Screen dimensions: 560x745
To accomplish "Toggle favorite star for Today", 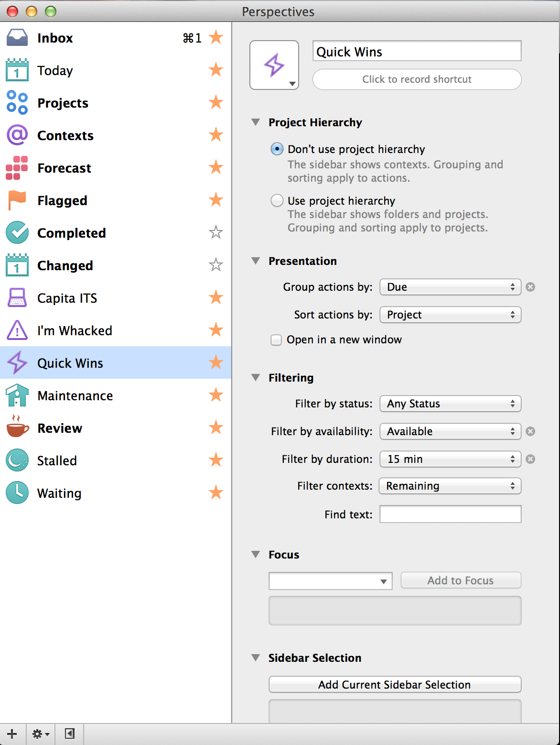I will [x=216, y=70].
